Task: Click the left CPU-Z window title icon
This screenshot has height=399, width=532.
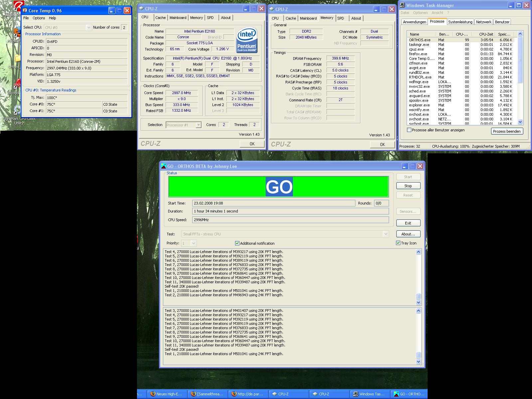Action: (x=142, y=9)
